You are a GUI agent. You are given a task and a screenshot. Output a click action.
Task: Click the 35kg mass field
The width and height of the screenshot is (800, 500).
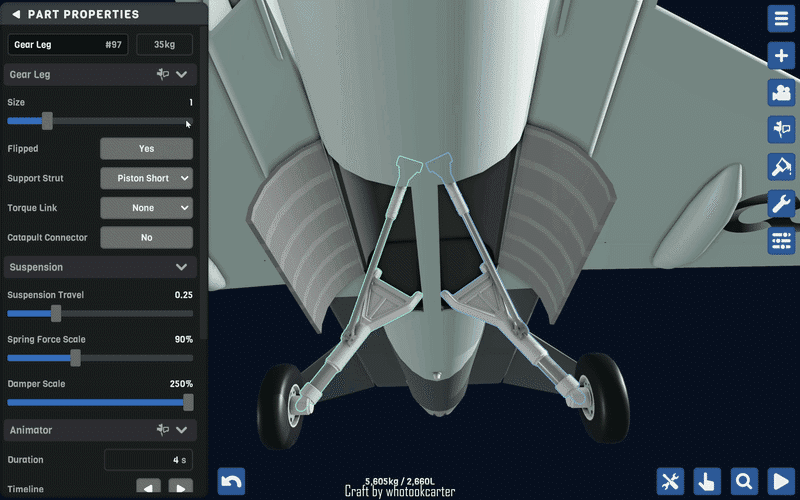click(x=164, y=44)
